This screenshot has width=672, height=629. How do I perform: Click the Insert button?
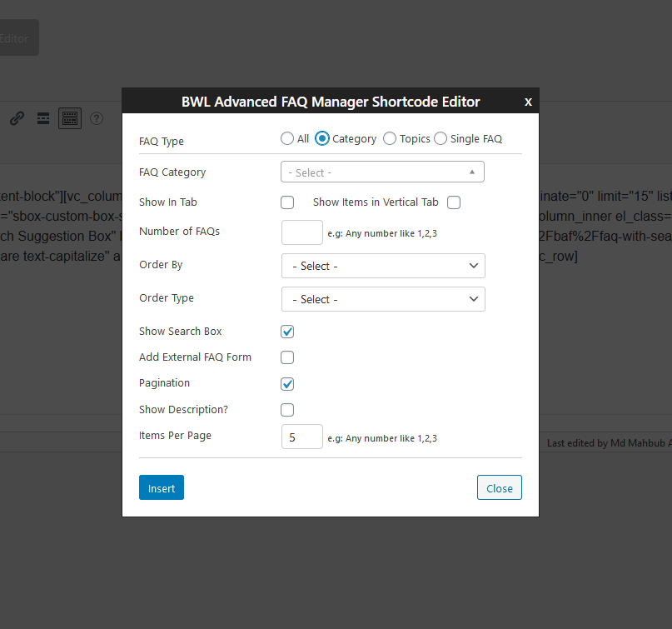pos(162,487)
